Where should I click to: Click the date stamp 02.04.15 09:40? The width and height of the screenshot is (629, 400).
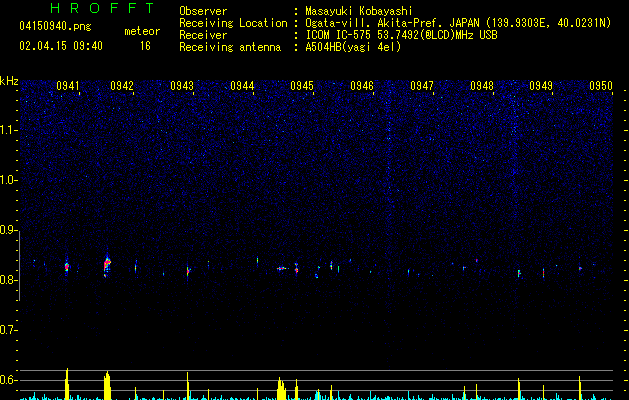pos(61,46)
